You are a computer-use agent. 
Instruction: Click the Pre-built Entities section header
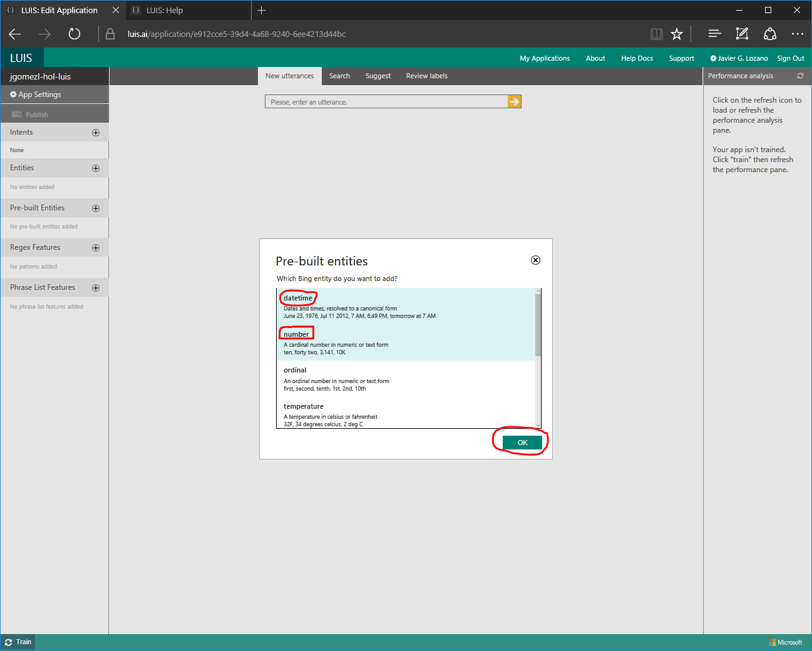click(x=54, y=208)
